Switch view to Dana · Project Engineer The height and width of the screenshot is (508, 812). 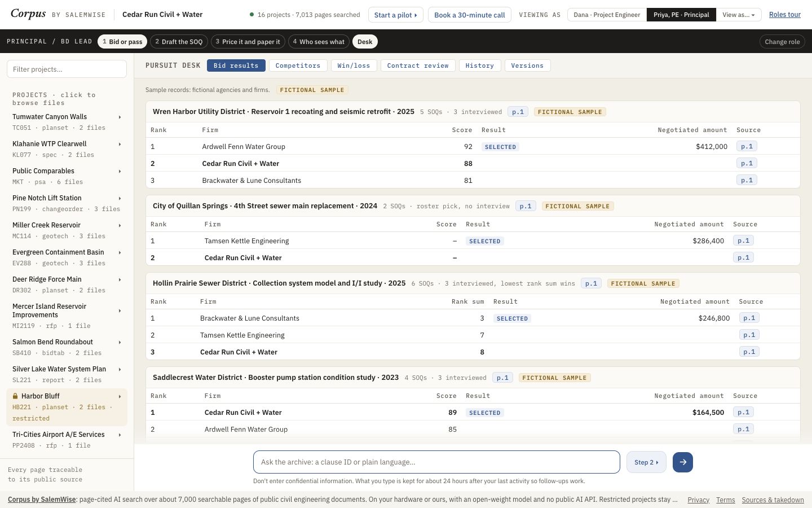coord(607,15)
